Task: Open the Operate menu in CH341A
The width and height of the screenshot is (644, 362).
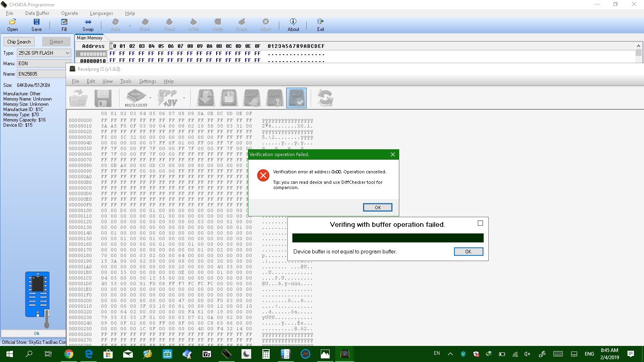Action: coord(70,13)
